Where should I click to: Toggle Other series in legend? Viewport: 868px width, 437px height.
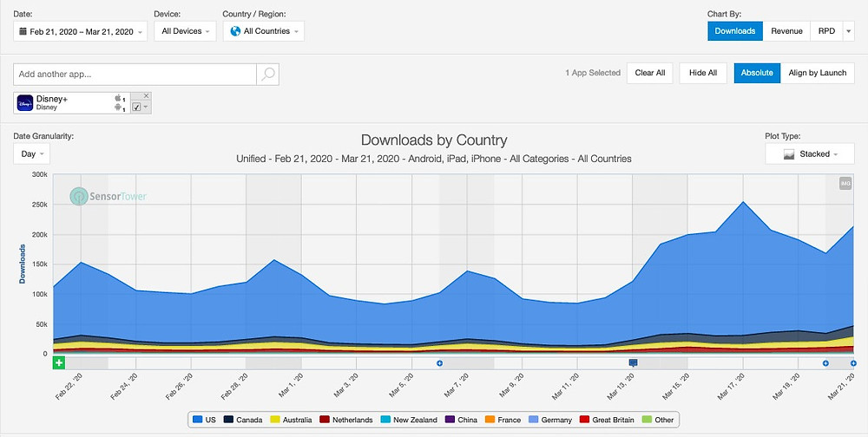[658, 420]
